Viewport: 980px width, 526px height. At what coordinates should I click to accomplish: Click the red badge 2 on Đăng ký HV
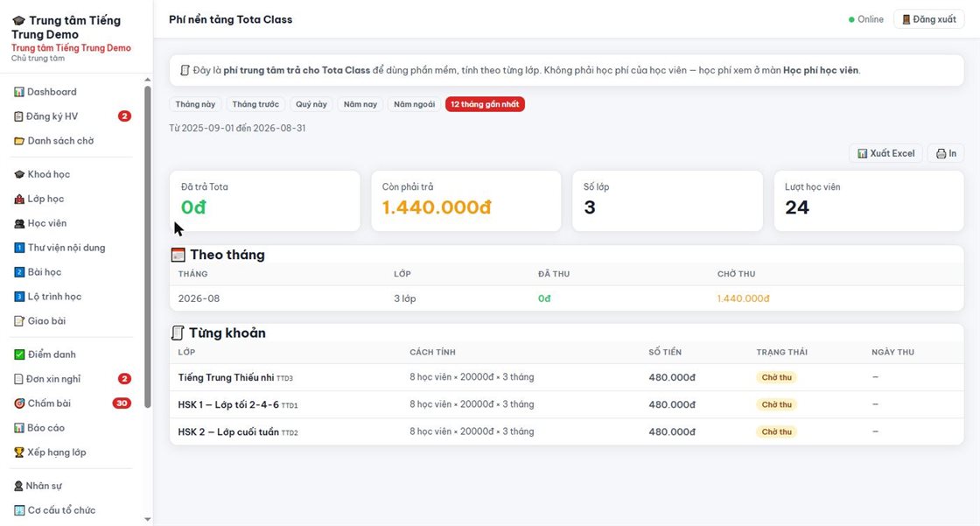click(x=124, y=116)
